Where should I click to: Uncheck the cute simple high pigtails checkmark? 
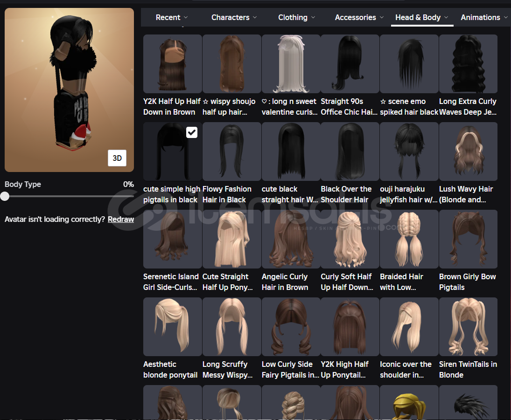click(x=192, y=133)
